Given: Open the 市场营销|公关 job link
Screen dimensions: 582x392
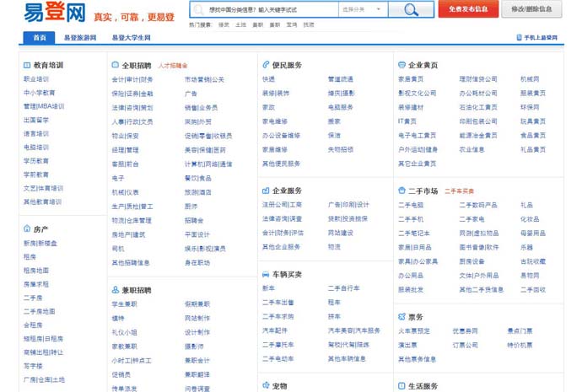Looking at the screenshot, I should click(x=204, y=80).
